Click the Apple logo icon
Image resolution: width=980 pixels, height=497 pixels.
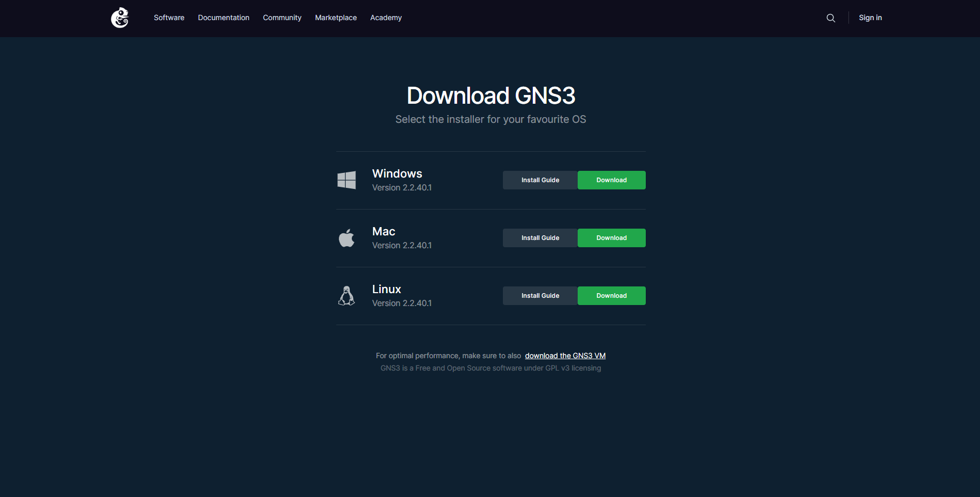pos(347,238)
